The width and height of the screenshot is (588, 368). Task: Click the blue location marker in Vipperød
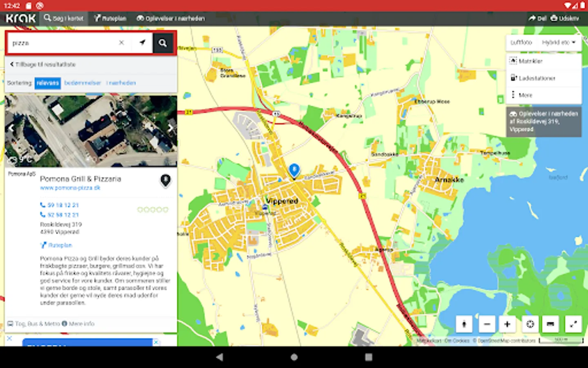(294, 171)
